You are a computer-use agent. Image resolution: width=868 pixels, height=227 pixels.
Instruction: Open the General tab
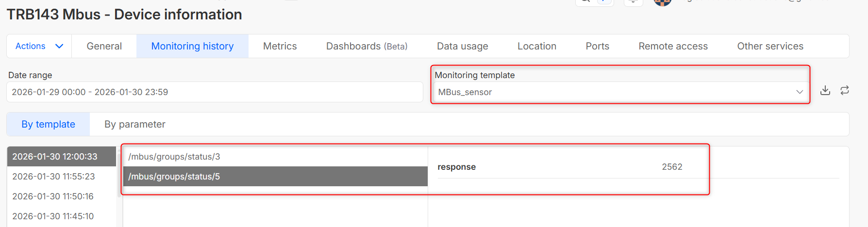pos(104,46)
